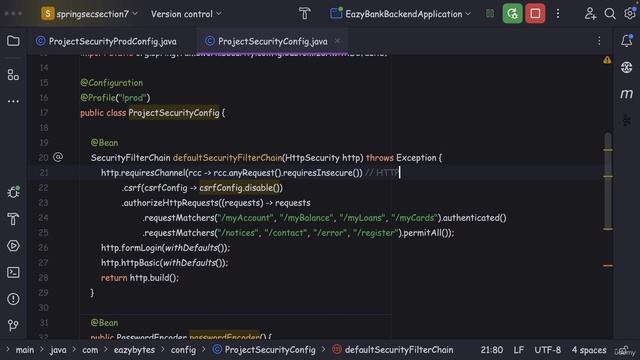640x360 pixels.
Task: Click the orange error stripe marker near line 28
Action: point(608,266)
